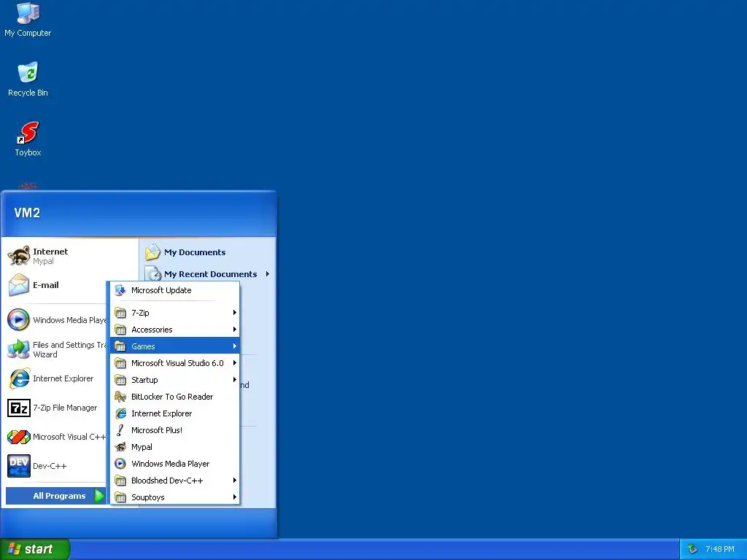Select the Recycle Bin desktop icon
This screenshot has width=747, height=560.
tap(28, 72)
